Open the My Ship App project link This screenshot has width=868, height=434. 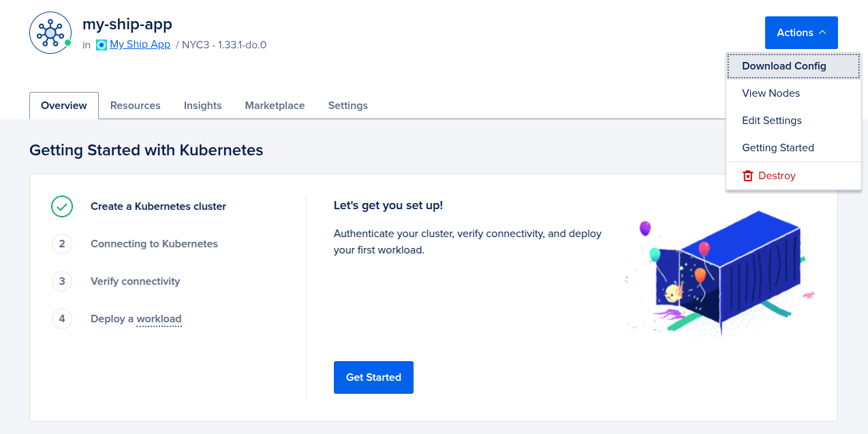pos(140,45)
